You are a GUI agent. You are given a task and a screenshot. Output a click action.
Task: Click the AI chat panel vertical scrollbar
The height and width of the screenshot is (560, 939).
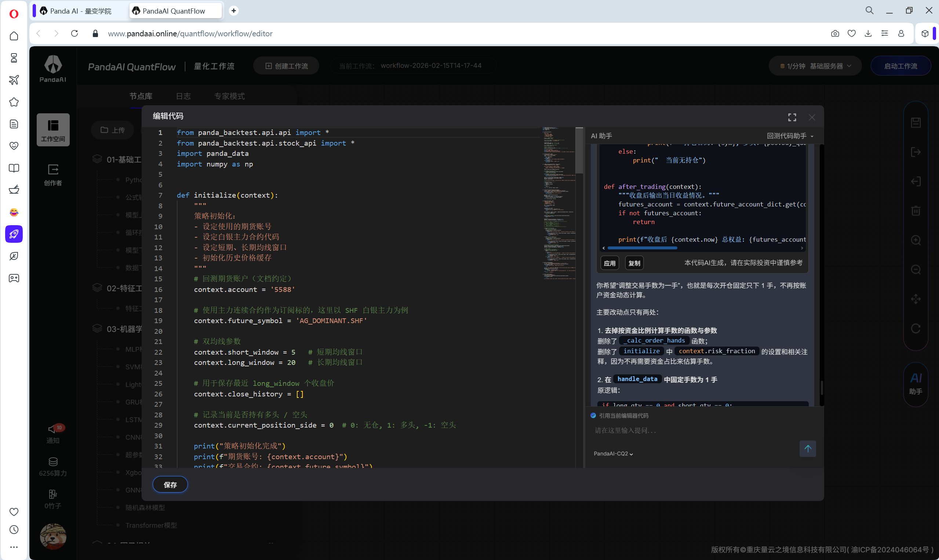(821, 387)
